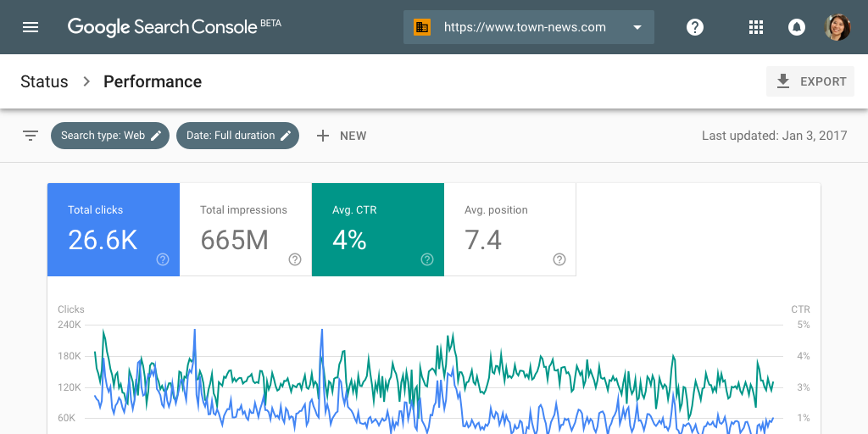The width and height of the screenshot is (868, 434).
Task: Toggle the Avg. CTR metric card
Action: click(x=376, y=227)
